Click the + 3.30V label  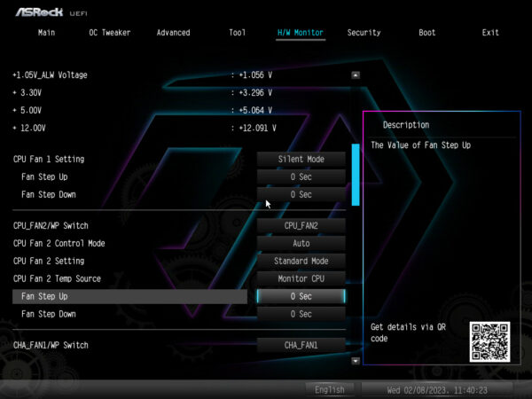click(x=27, y=92)
